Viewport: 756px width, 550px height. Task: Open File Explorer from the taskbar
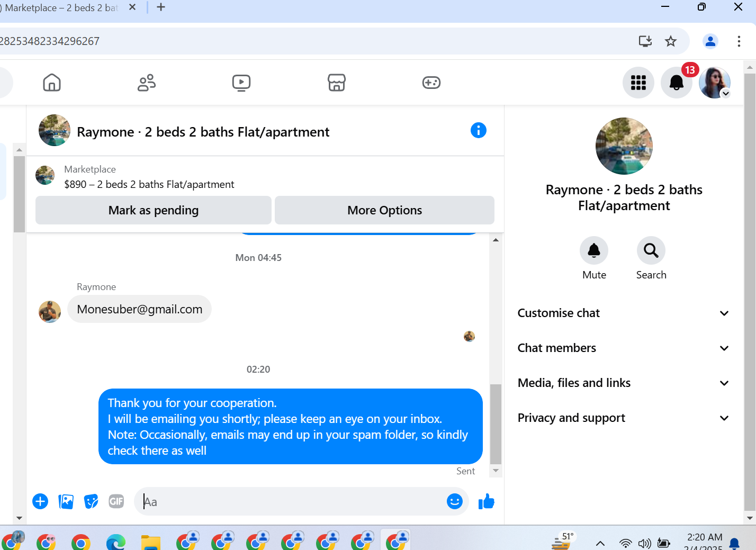[151, 542]
